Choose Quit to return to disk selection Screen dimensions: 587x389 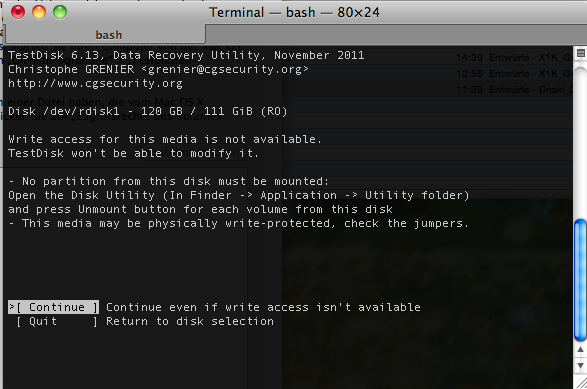(56, 321)
